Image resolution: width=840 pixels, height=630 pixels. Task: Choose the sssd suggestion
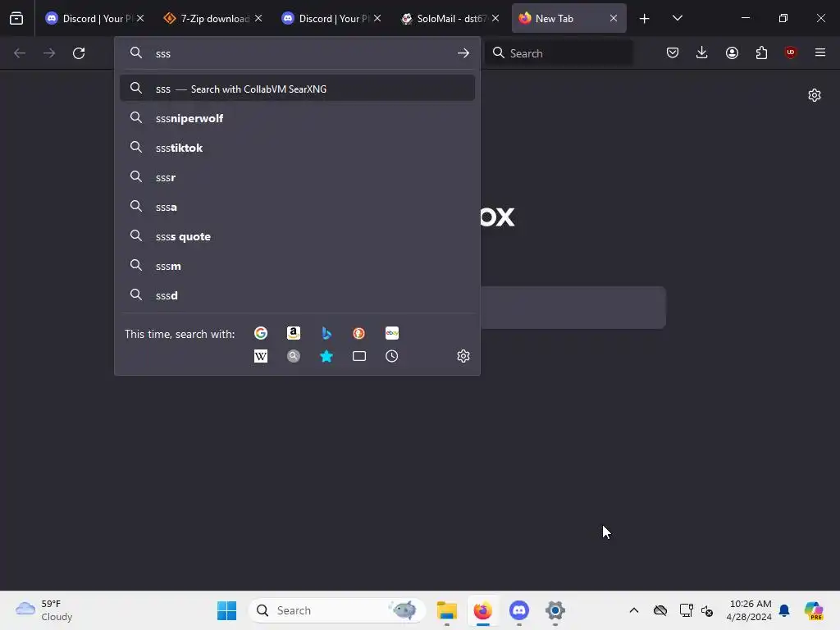[x=297, y=295]
